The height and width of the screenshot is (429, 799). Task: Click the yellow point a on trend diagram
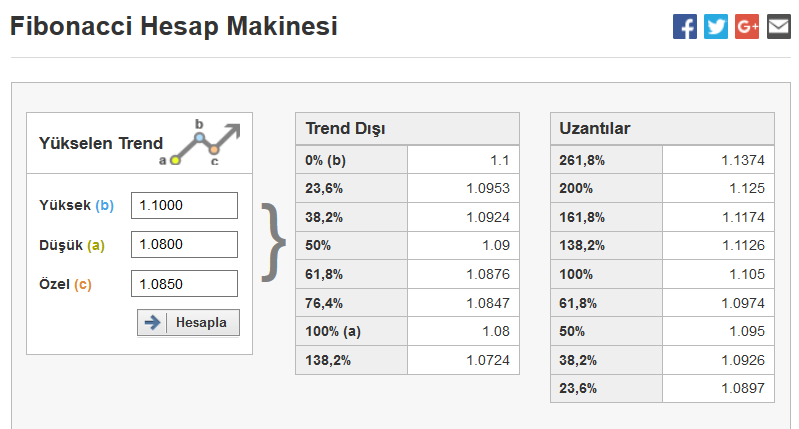tap(175, 160)
